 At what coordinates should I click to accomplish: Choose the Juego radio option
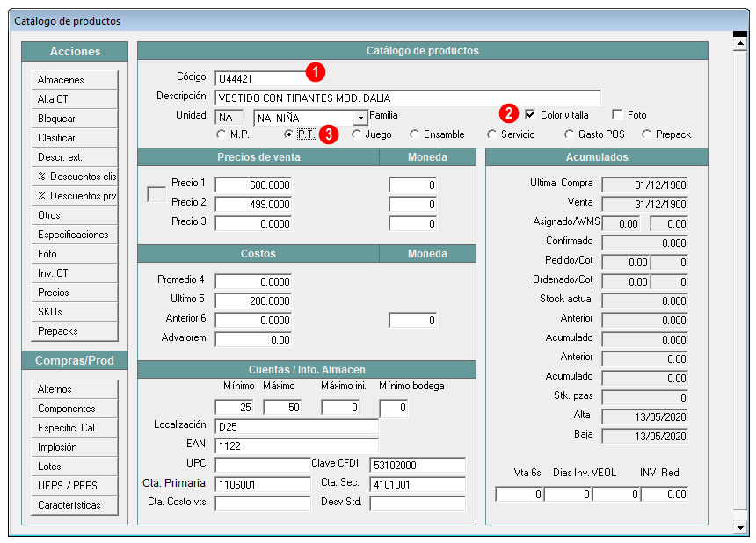tap(356, 134)
